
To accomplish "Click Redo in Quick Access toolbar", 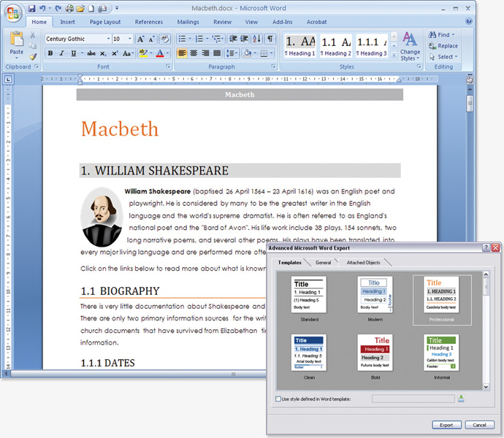I will pyautogui.click(x=58, y=8).
